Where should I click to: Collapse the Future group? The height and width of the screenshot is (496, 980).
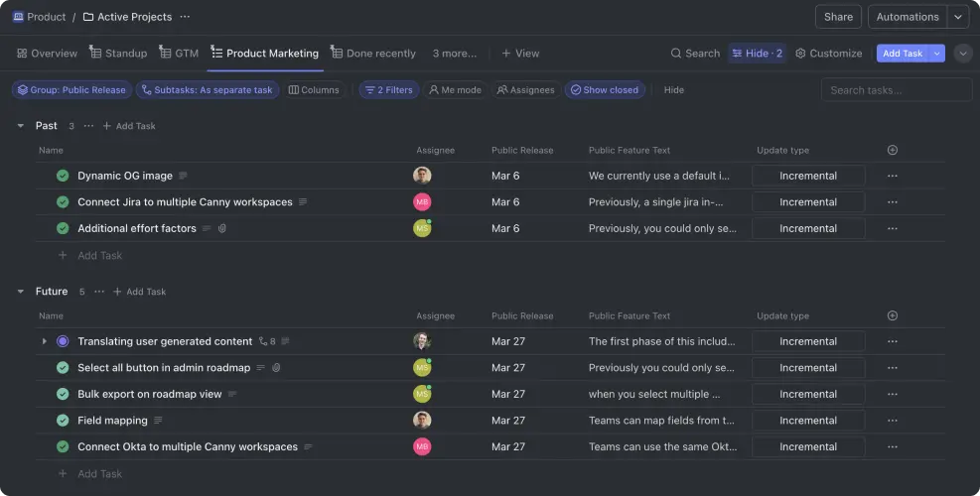pyautogui.click(x=21, y=291)
